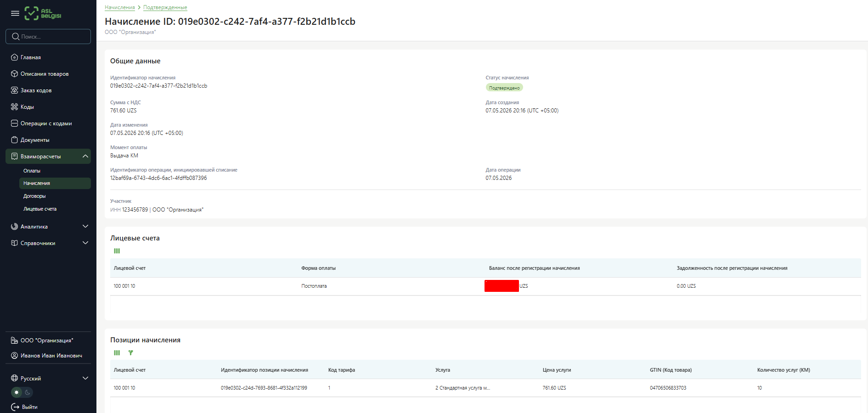The image size is (868, 413).
Task: Click the globe language icon
Action: tap(14, 379)
